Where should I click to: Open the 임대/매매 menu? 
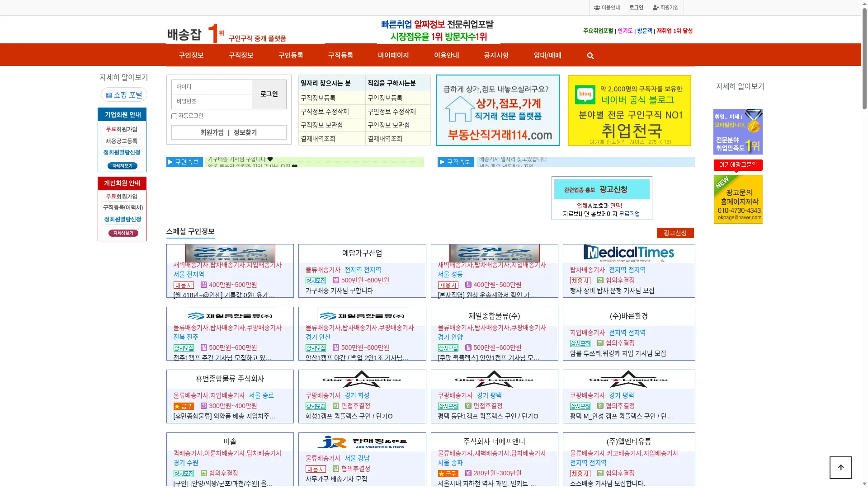coord(547,55)
